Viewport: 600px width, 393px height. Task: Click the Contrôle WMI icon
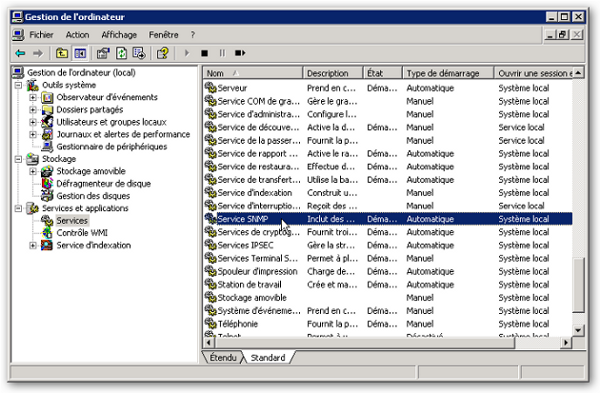tap(47, 232)
